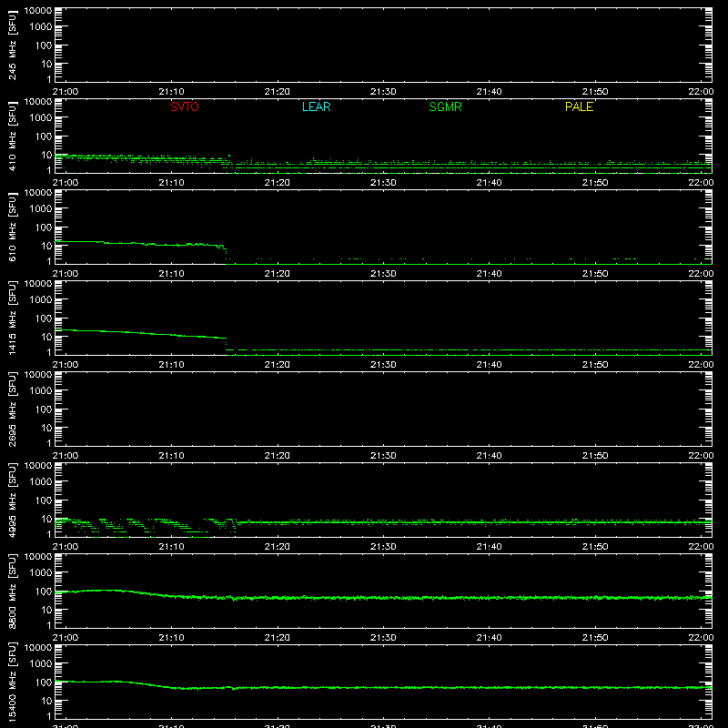Select the 245 MHz [SFU] axis title
Image resolution: width=728 pixels, height=728 pixels.
click(13, 45)
